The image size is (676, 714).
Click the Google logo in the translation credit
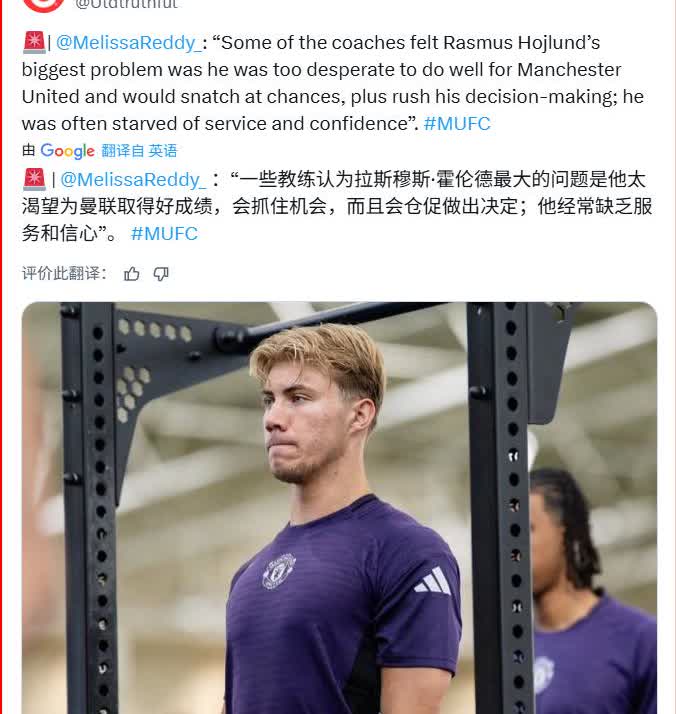[x=67, y=151]
